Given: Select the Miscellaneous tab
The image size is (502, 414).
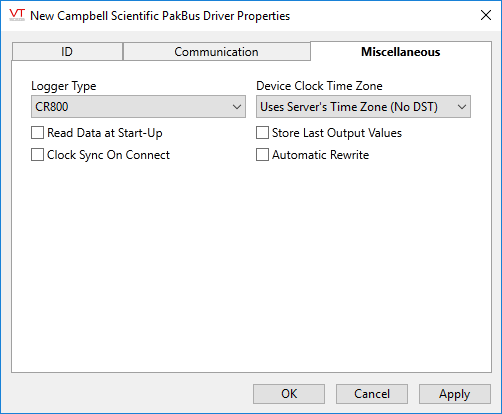Looking at the screenshot, I should [x=401, y=52].
